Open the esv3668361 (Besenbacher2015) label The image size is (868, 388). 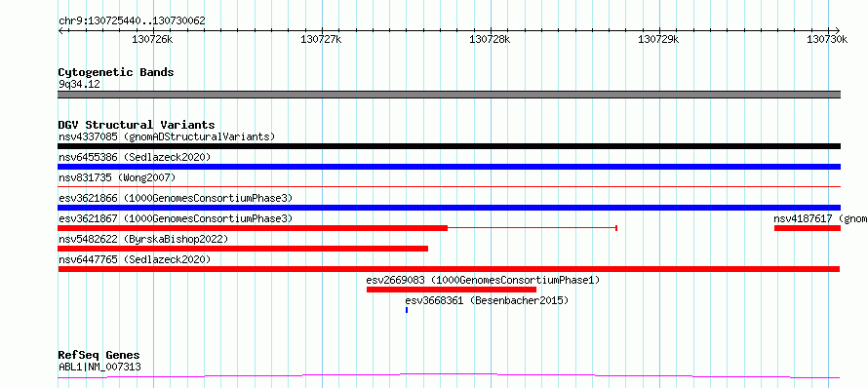coord(487,300)
